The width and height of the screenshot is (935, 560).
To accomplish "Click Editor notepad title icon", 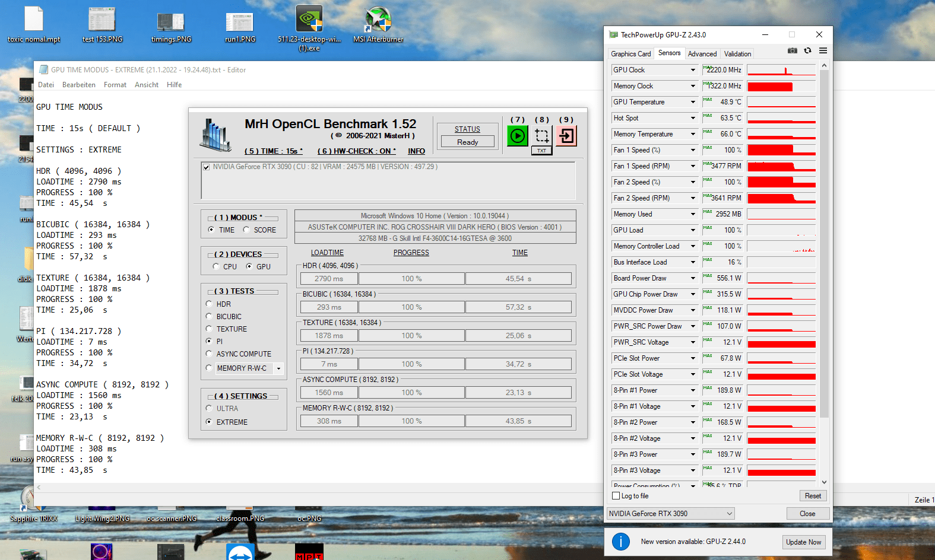I will (43, 69).
